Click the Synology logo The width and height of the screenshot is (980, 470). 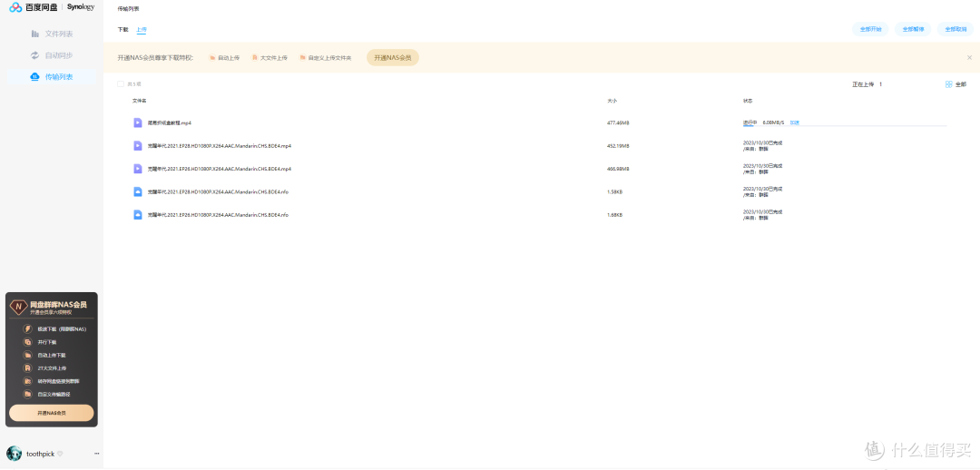pyautogui.click(x=81, y=7)
